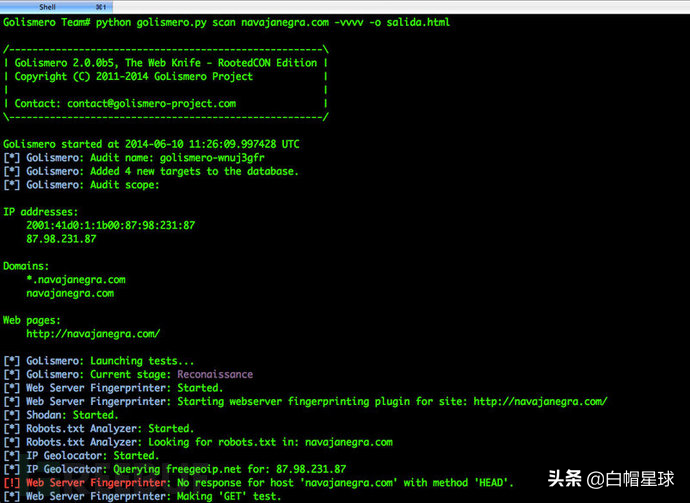The image size is (690, 503).
Task: Click the 'Starting webserver fingerprinting plugin' line
Action: (305, 402)
